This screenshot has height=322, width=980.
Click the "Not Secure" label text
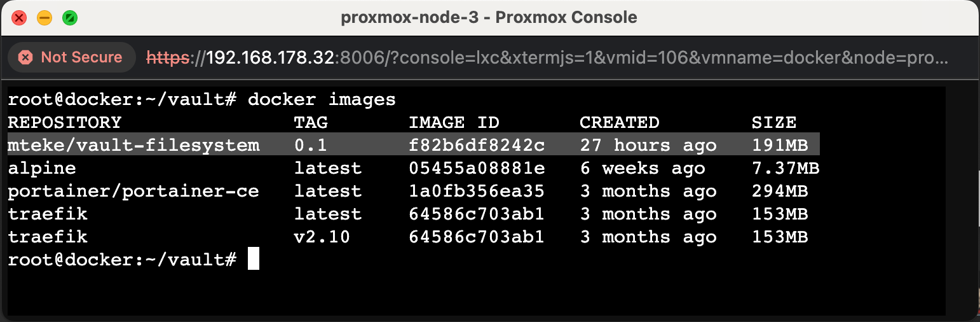coord(81,57)
